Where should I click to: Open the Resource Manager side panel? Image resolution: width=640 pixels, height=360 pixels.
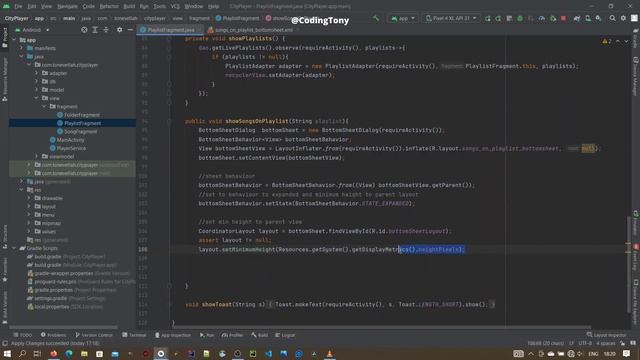[x=4, y=80]
